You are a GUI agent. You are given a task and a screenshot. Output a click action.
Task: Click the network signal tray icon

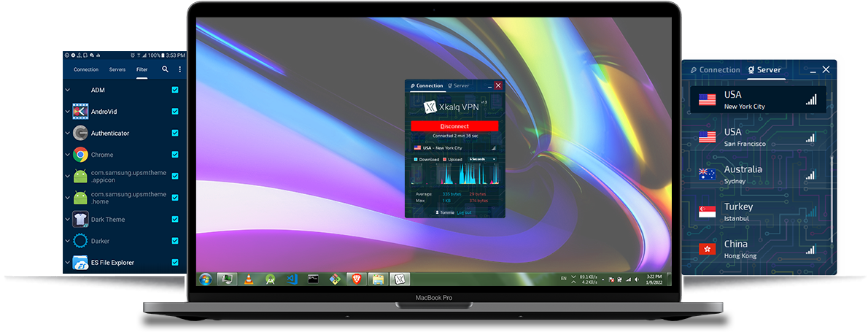[x=628, y=279]
